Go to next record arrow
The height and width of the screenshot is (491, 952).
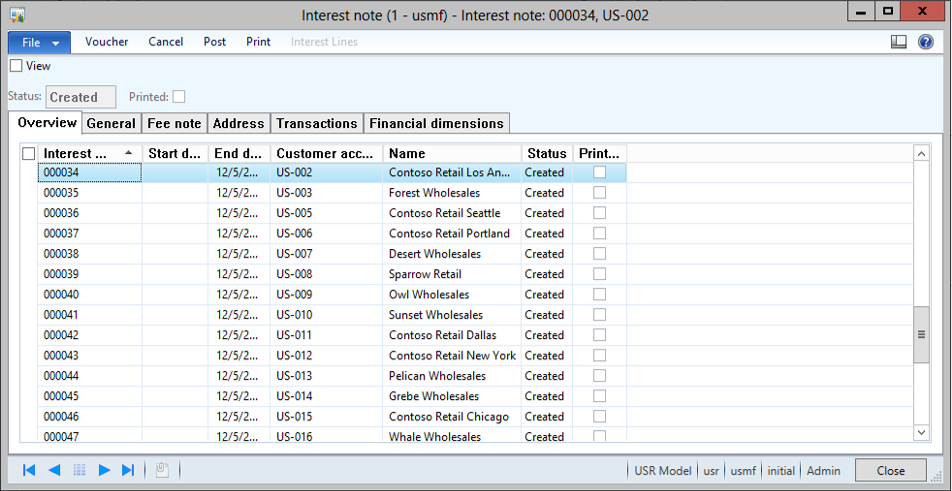point(104,470)
